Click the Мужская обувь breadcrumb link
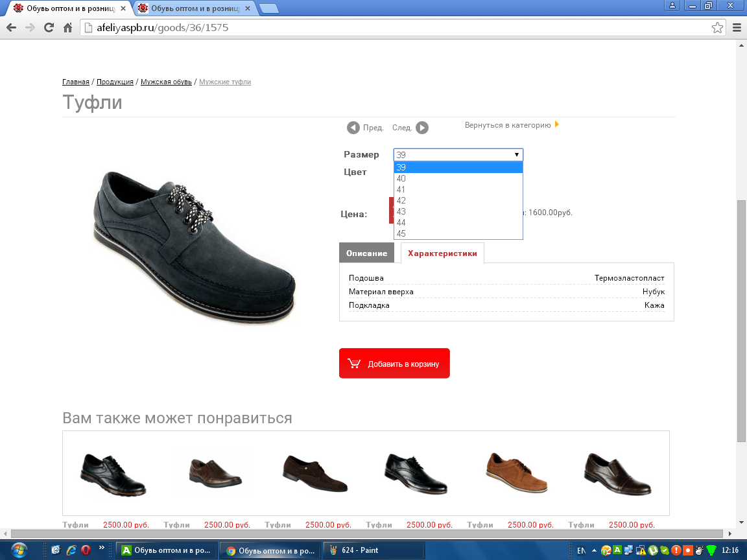The image size is (747, 560). 166,82
